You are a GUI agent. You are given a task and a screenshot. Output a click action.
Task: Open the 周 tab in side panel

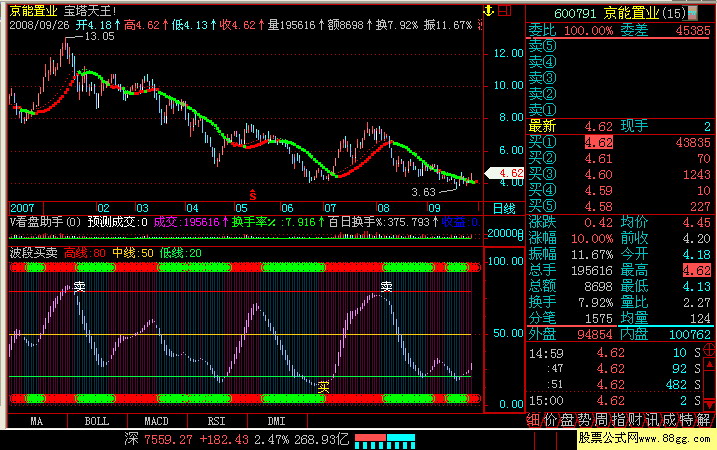tap(601, 420)
